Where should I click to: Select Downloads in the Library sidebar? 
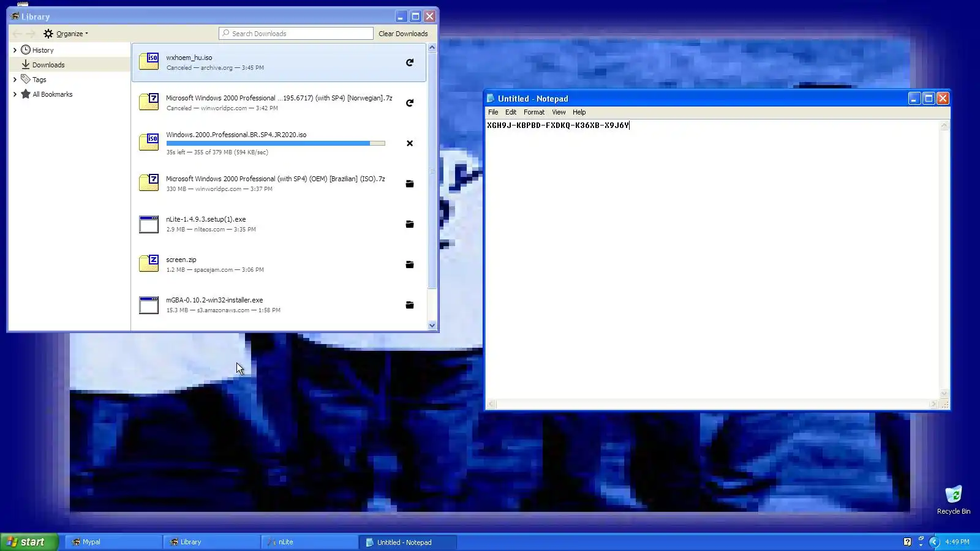point(69,65)
